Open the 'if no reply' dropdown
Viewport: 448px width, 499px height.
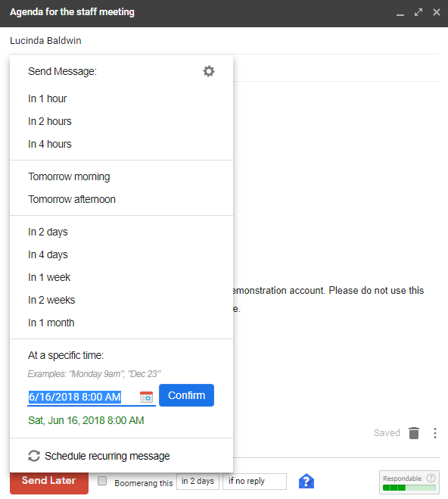click(254, 481)
